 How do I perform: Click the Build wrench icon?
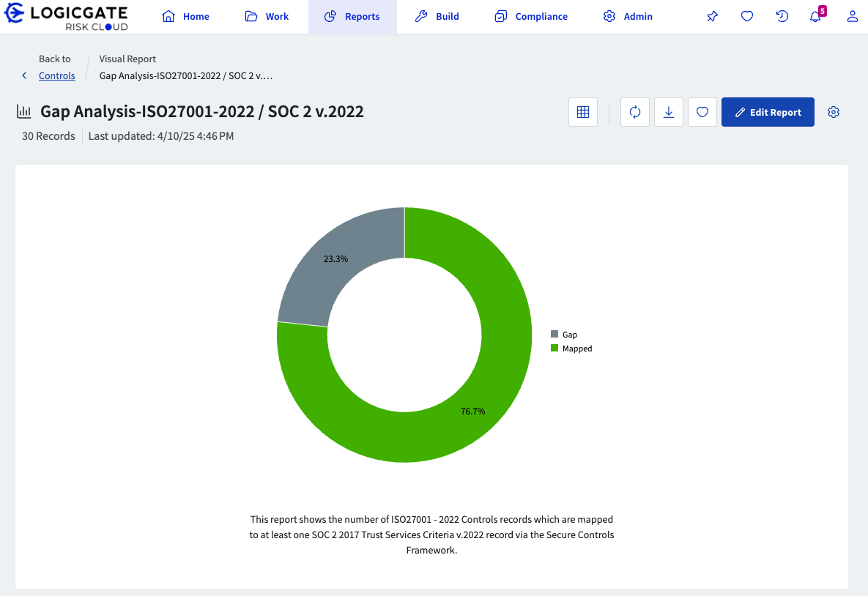point(421,17)
